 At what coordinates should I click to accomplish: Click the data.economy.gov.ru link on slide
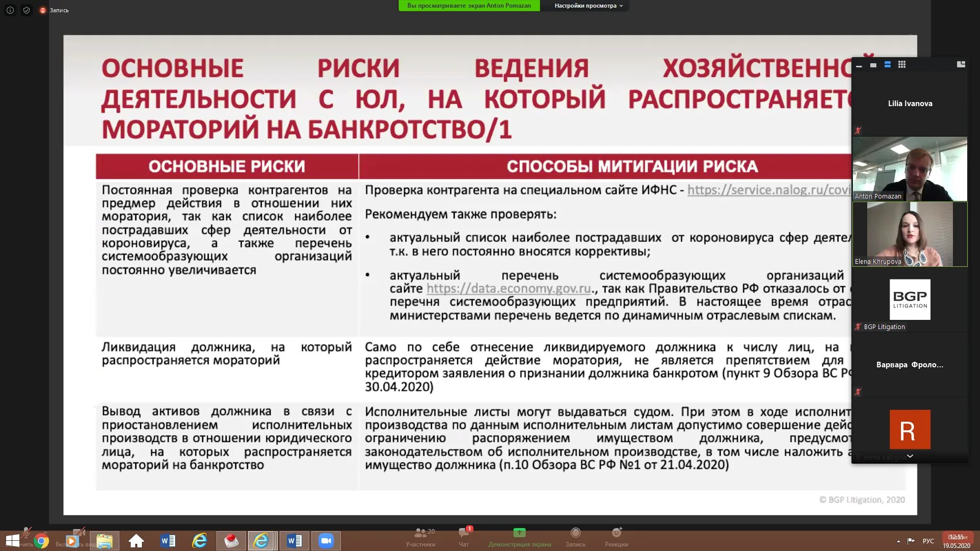point(508,289)
